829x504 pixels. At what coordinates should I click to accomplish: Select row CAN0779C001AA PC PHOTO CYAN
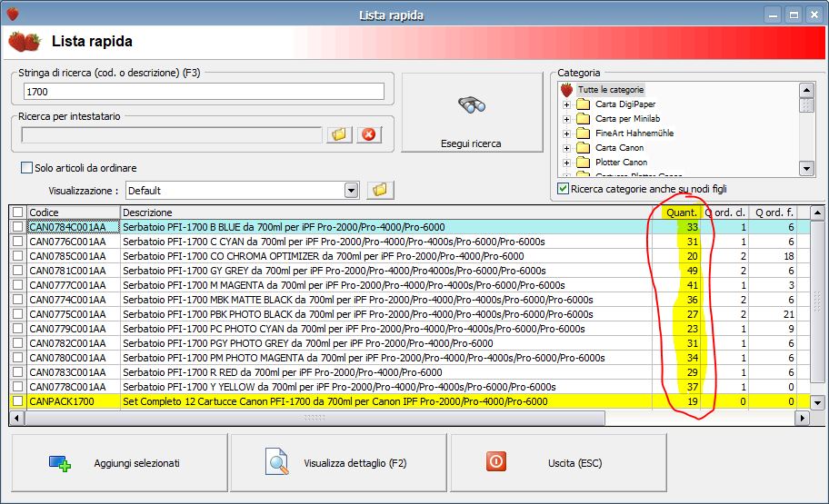tap(410, 329)
